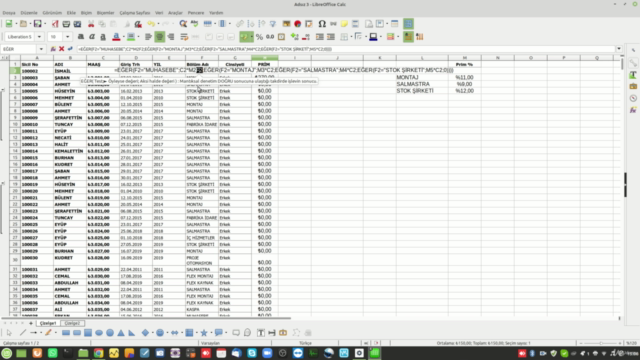Open the font size dropdown
This screenshot has width=640, height=360.
(68, 37)
